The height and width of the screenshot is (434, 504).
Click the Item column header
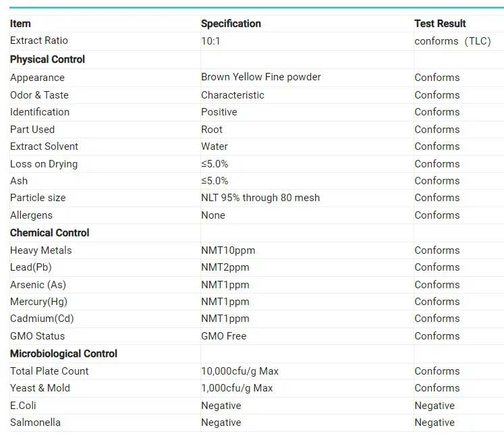[x=20, y=24]
